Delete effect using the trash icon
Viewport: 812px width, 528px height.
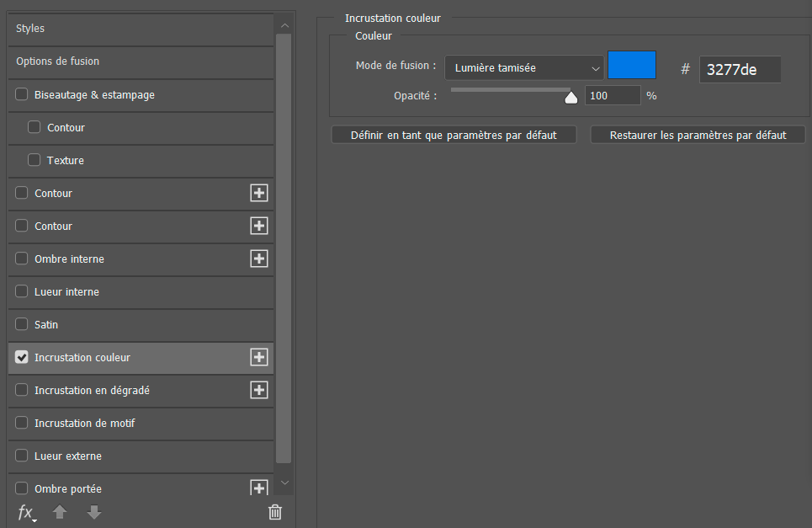(274, 512)
